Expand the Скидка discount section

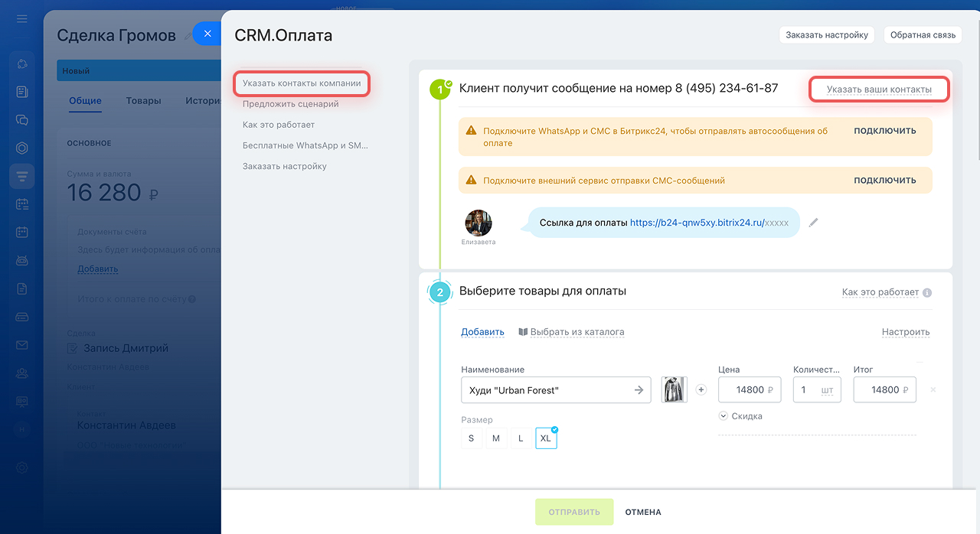click(x=740, y=416)
